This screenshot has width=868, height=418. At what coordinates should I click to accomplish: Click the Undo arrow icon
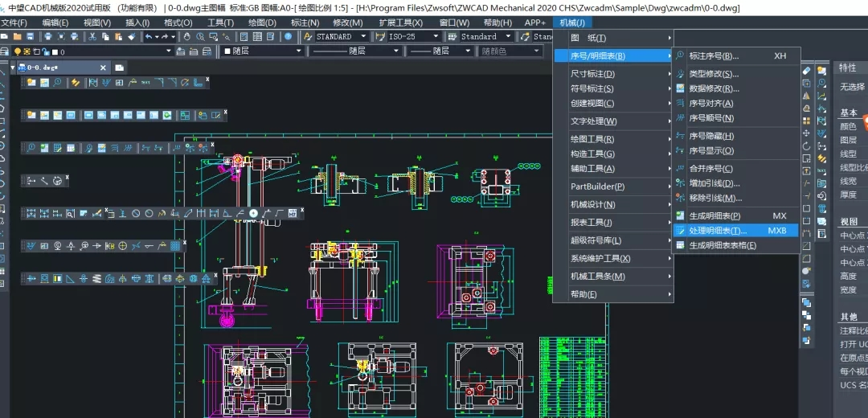[149, 37]
